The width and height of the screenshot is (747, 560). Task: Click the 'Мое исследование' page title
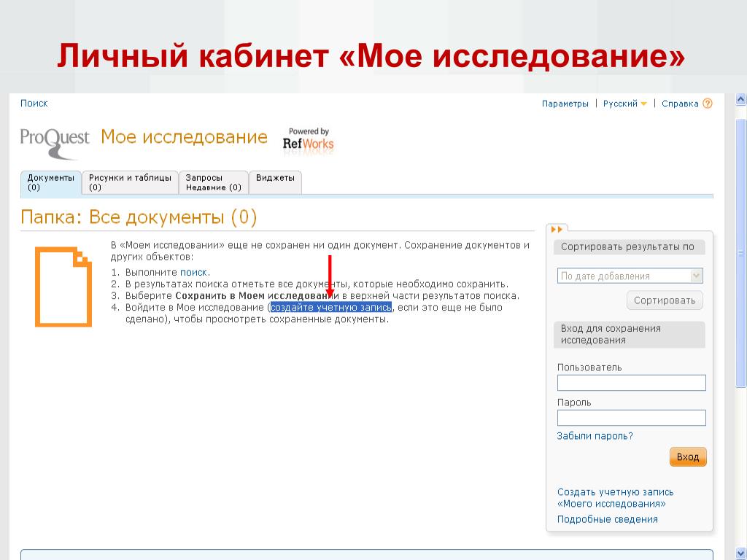click(184, 137)
